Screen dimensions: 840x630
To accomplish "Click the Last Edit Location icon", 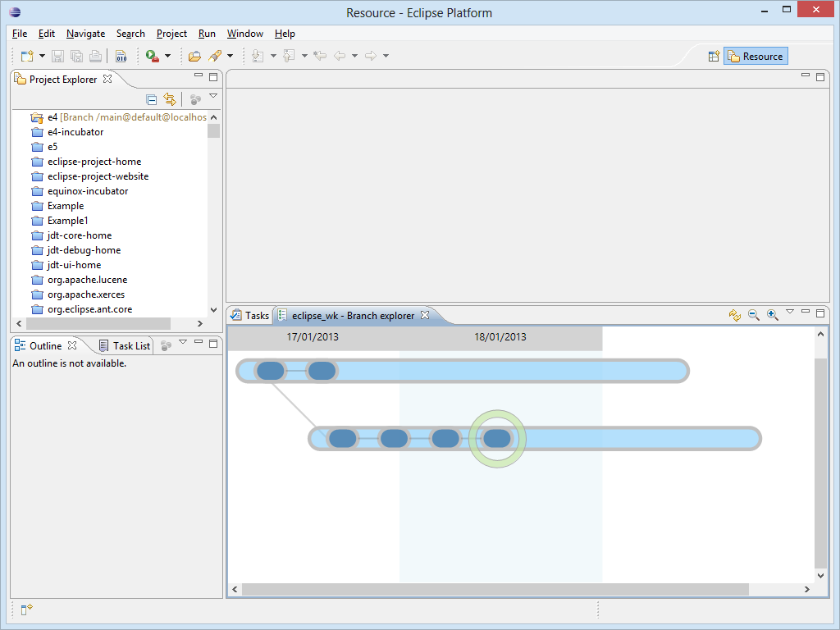I will point(320,56).
